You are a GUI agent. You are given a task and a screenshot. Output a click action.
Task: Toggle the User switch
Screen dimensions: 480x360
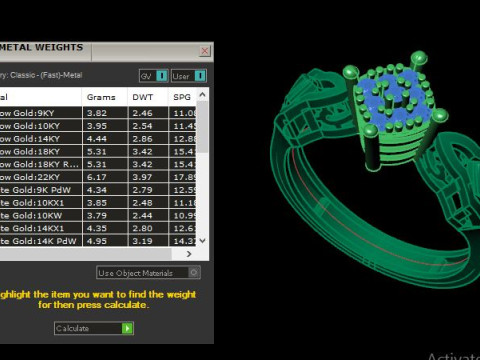tap(189, 76)
